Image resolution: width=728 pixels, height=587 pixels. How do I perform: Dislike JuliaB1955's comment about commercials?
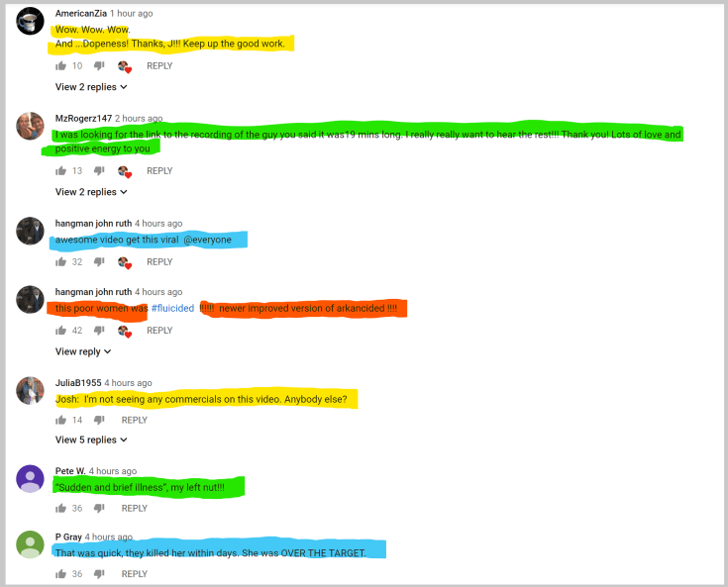[x=99, y=420]
